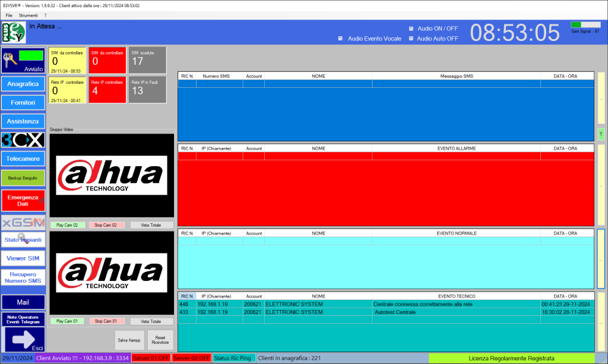Click Licenza Regolarmente Registrata status

[x=511, y=358]
